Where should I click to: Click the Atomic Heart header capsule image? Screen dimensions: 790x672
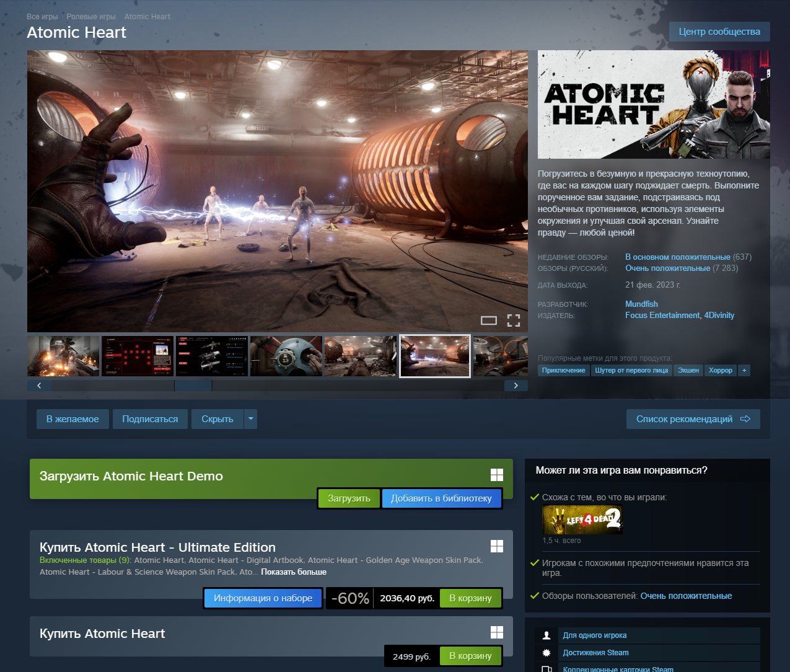(654, 104)
